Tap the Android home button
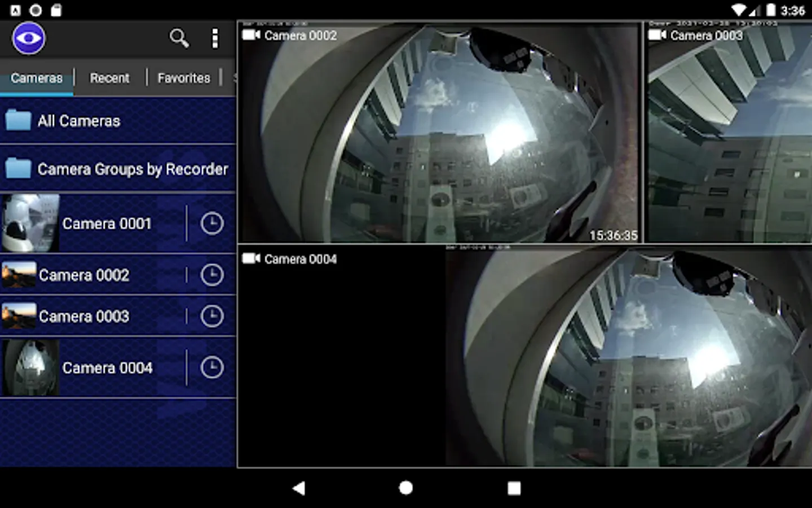 (406, 488)
